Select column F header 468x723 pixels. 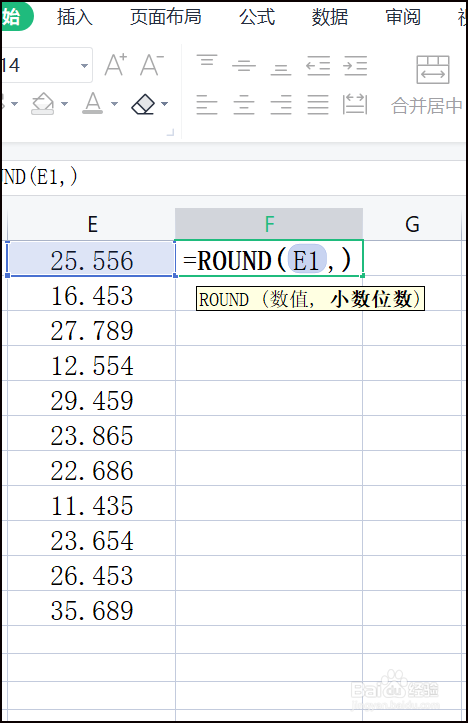269,224
